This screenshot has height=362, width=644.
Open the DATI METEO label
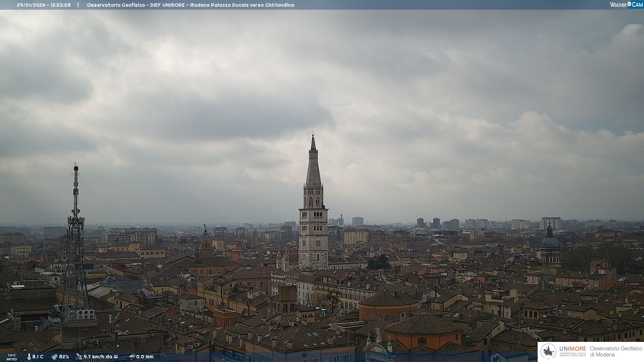pos(12,357)
